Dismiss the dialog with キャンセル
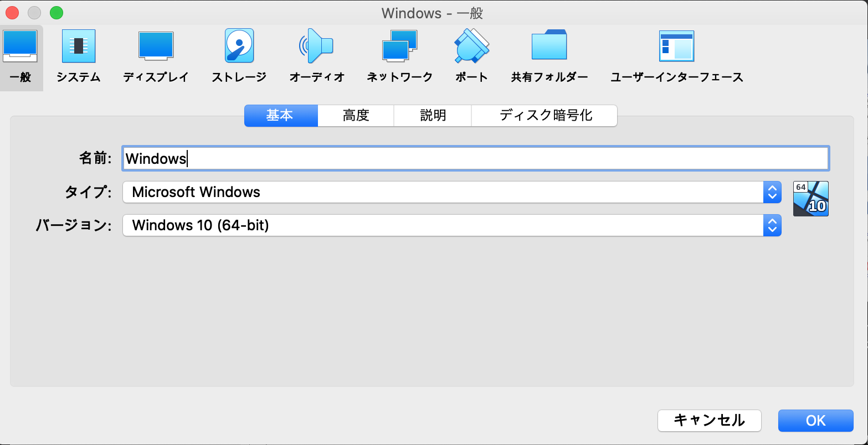Screen dimensions: 868x445 pos(709,421)
